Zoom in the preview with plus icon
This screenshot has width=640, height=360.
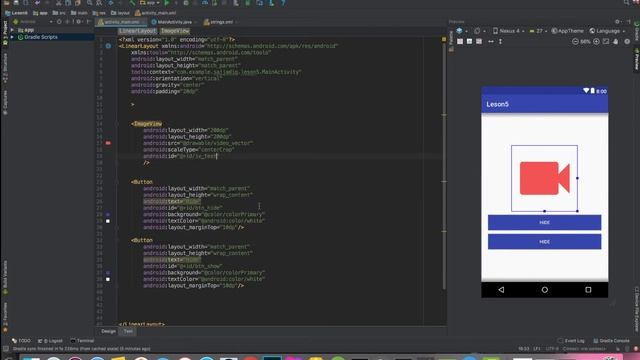tap(596, 42)
